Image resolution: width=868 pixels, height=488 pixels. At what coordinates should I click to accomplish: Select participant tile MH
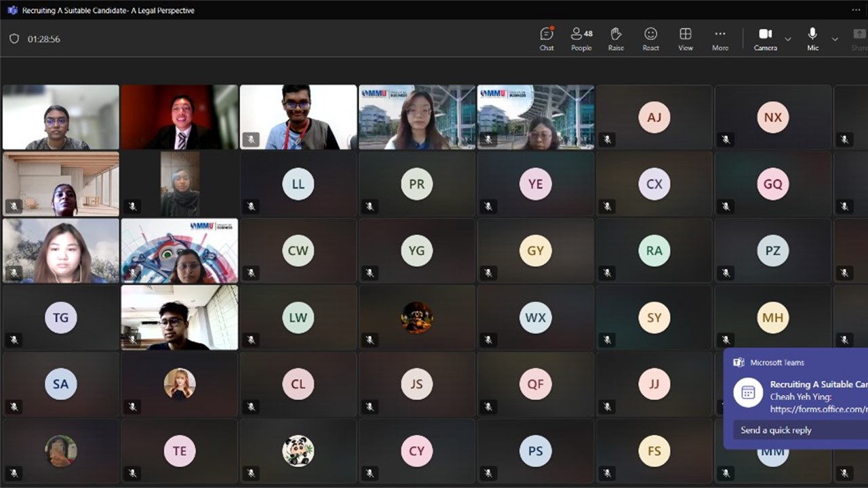[x=772, y=317]
